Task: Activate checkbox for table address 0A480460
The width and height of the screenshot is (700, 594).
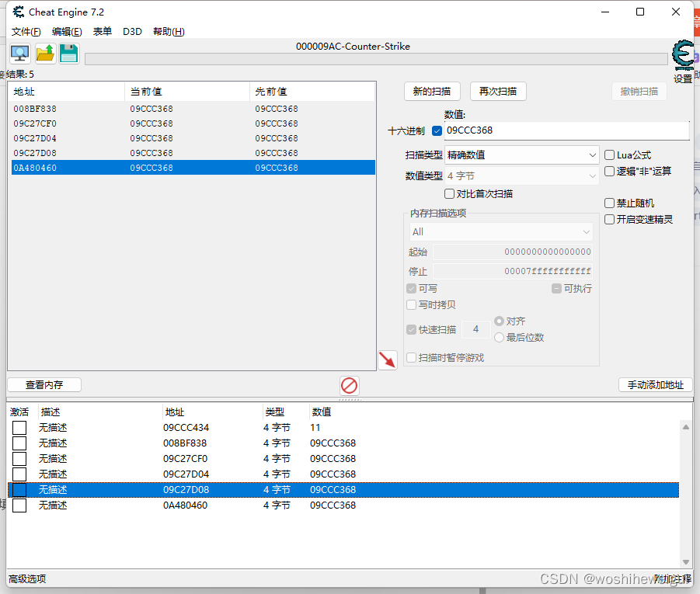Action: point(19,505)
